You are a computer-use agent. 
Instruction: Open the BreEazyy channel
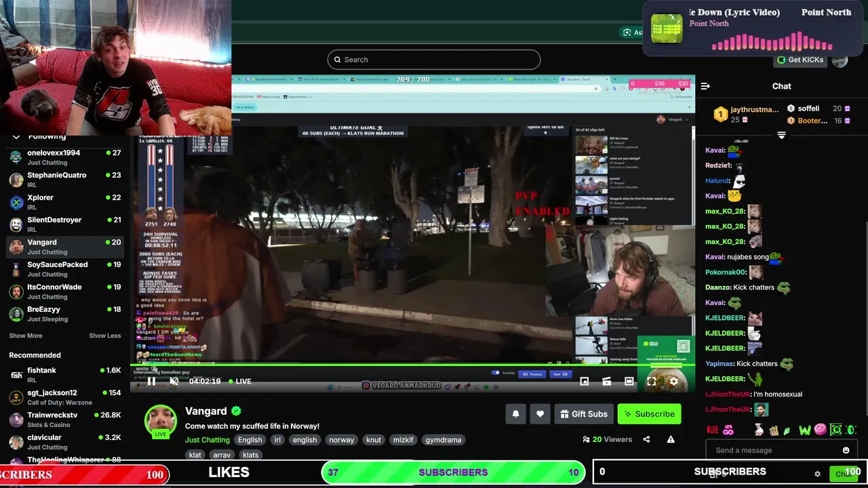tap(65, 314)
